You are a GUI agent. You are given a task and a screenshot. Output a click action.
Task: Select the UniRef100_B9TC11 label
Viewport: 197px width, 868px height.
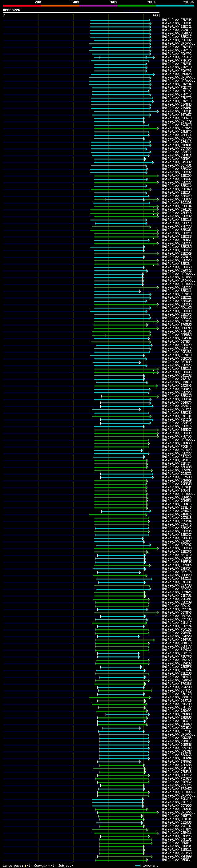click(176, 410)
